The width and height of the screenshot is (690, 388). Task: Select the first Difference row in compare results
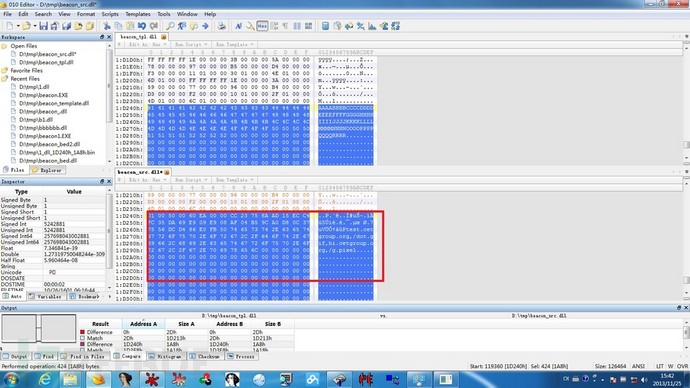click(100, 332)
